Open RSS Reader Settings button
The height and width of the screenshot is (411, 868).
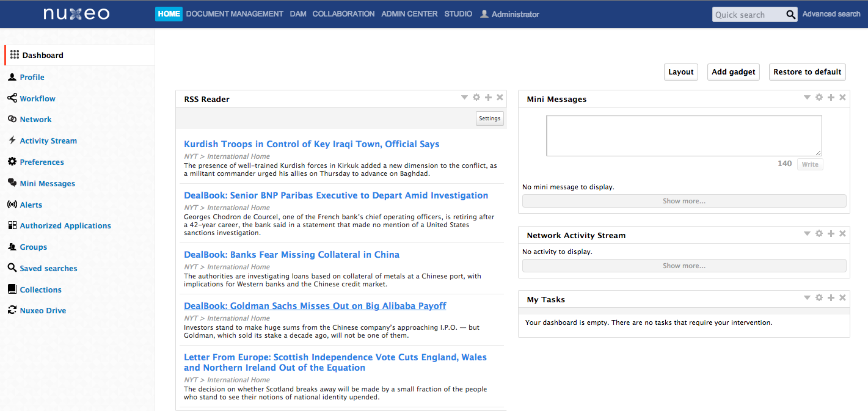click(490, 118)
